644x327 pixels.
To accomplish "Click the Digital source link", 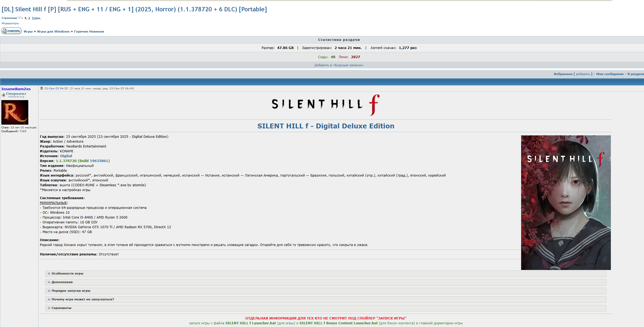I will pyautogui.click(x=66, y=156).
